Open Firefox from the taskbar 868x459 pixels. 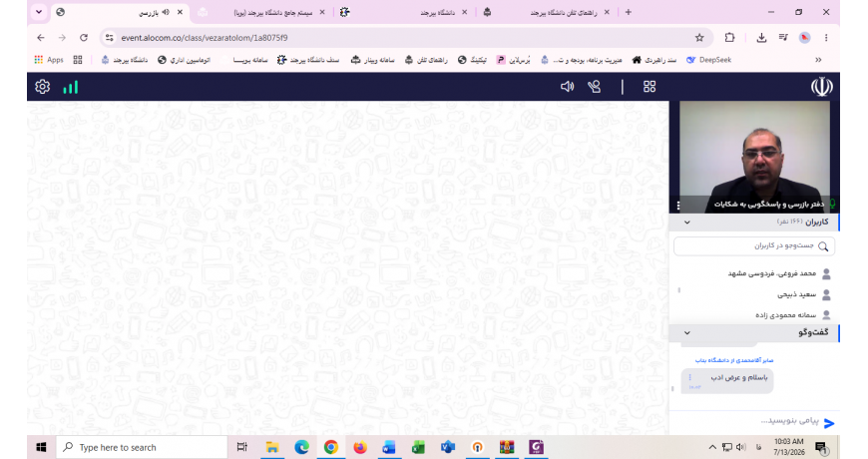point(360,447)
